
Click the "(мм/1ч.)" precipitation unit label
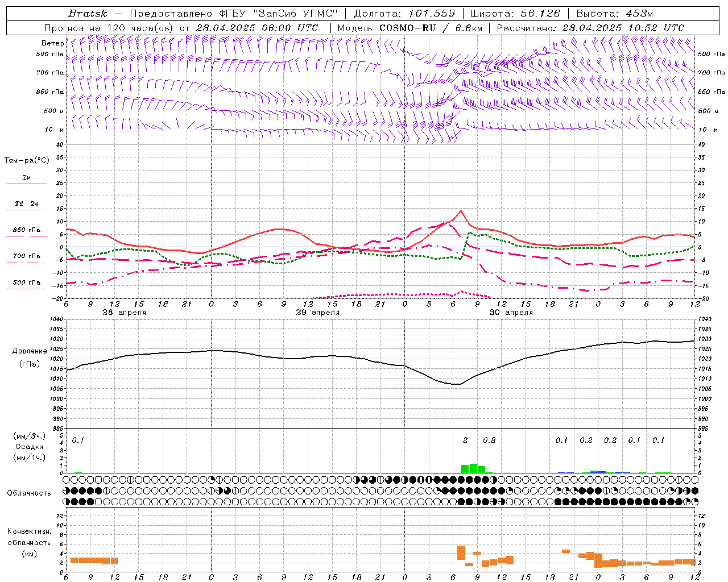[x=30, y=458]
